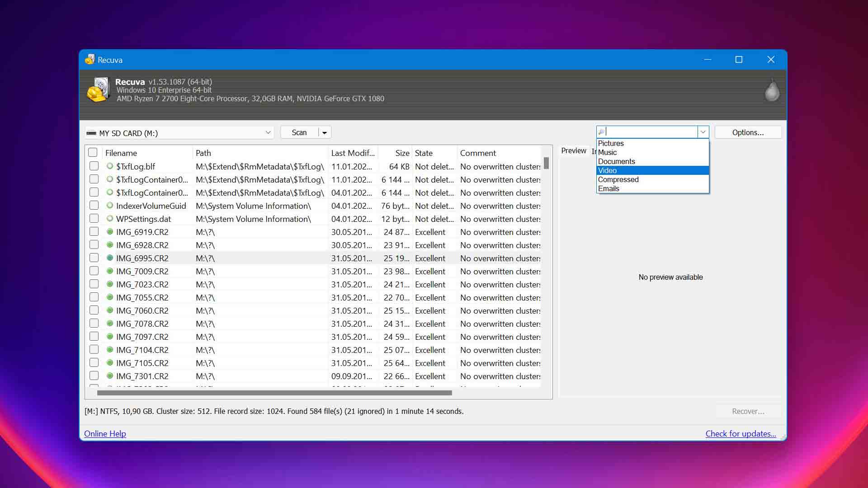Check the box for WPSettings.dat

coord(94,218)
